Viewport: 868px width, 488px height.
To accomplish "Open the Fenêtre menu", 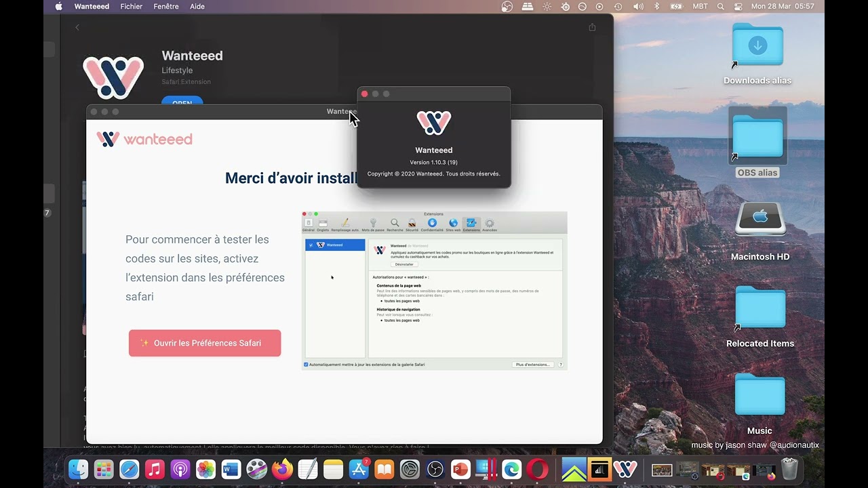I will [166, 6].
